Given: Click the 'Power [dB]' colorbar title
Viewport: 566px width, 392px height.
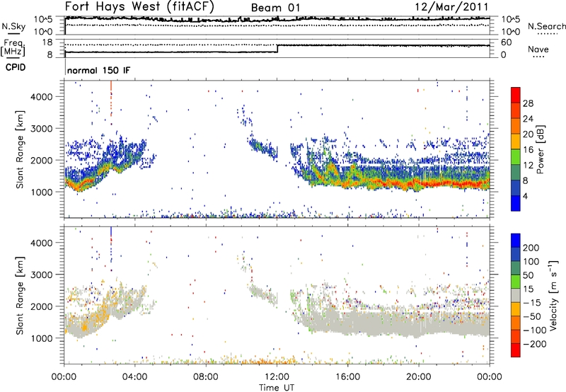Looking at the screenshot, I should [x=540, y=149].
